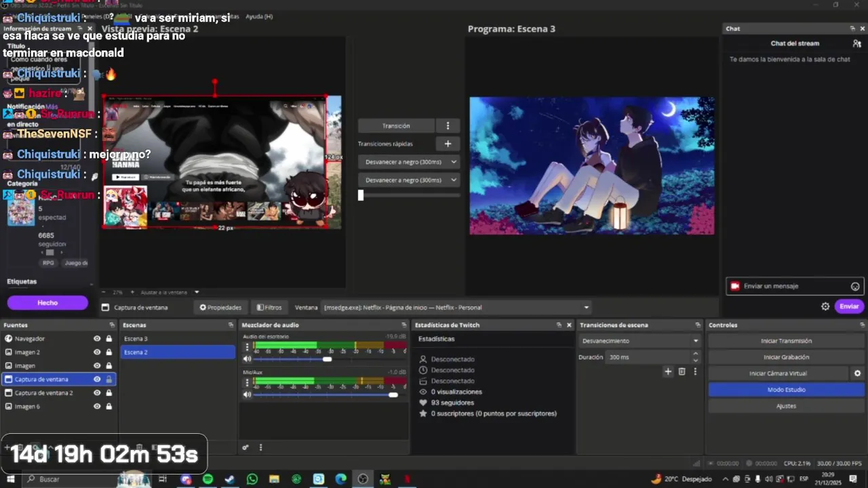Open second Desvanecer a negro quick transition dropdown
The image size is (868, 488).
tap(409, 180)
